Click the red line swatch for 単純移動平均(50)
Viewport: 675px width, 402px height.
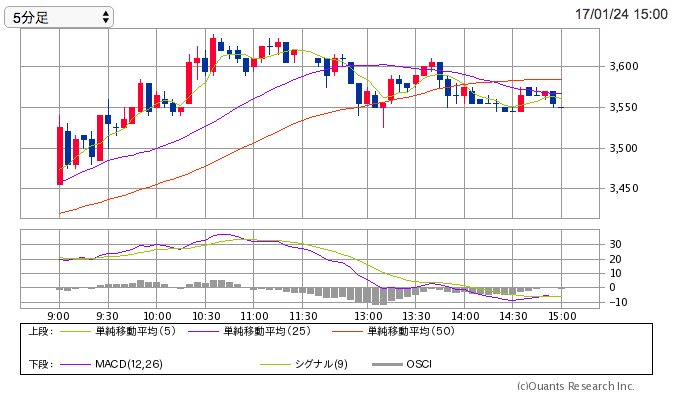coord(347,331)
